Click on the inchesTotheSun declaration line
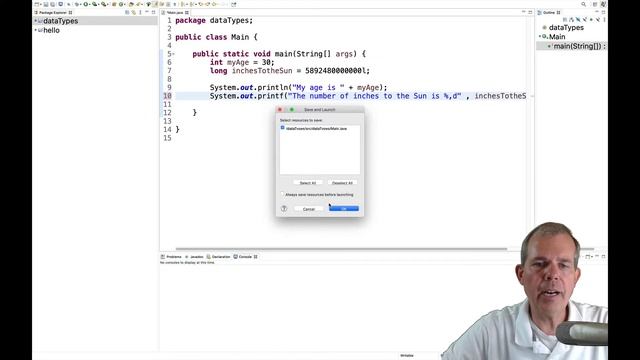The image size is (640, 360). [290, 71]
